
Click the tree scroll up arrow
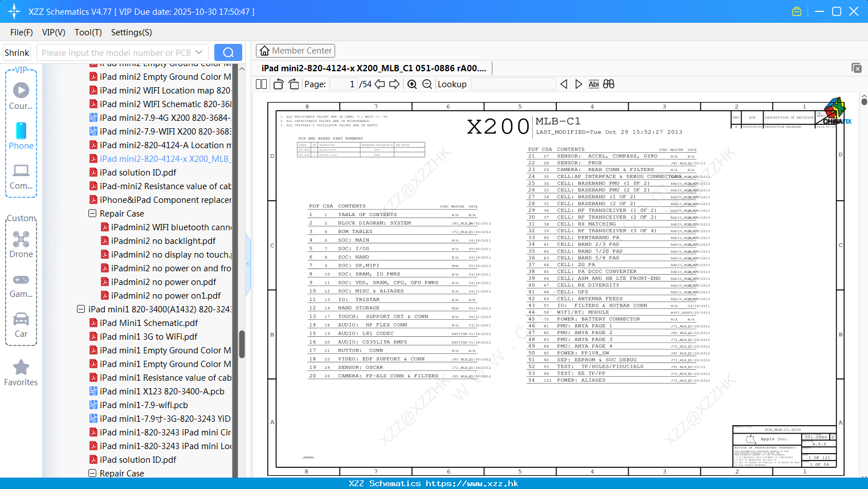pyautogui.click(x=242, y=68)
